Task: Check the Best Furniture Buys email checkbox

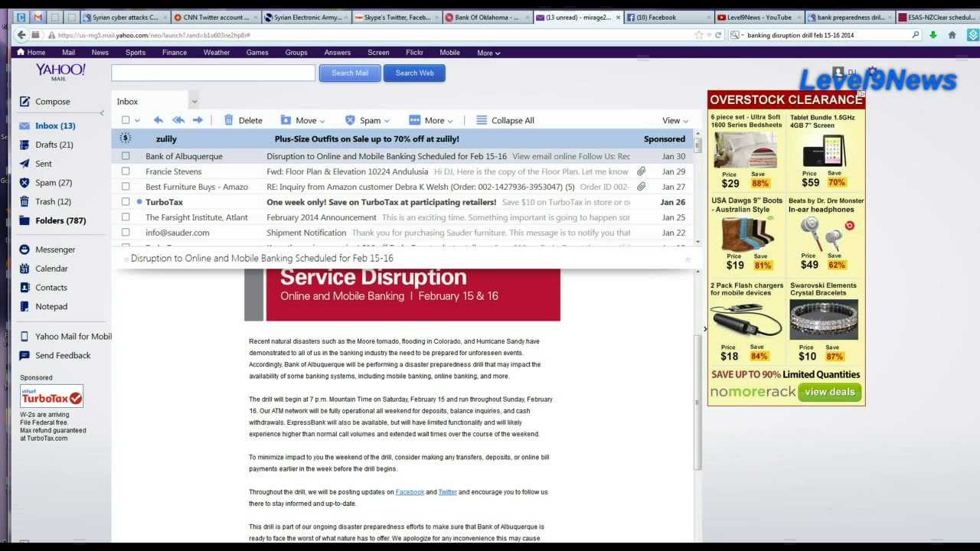Action: [x=126, y=187]
